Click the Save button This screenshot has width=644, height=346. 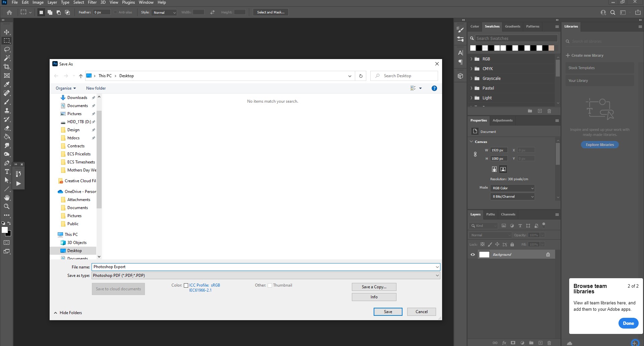[x=388, y=312]
